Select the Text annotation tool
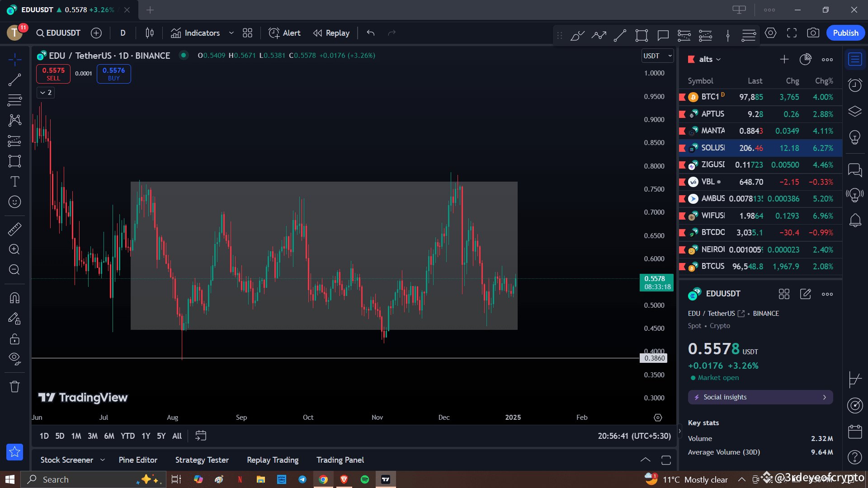The width and height of the screenshot is (868, 488). [14, 182]
